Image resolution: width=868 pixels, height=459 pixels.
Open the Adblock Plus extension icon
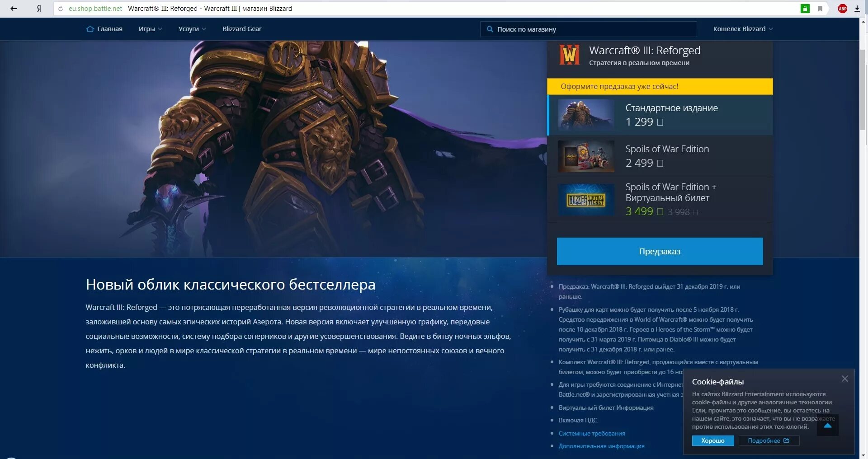point(842,9)
